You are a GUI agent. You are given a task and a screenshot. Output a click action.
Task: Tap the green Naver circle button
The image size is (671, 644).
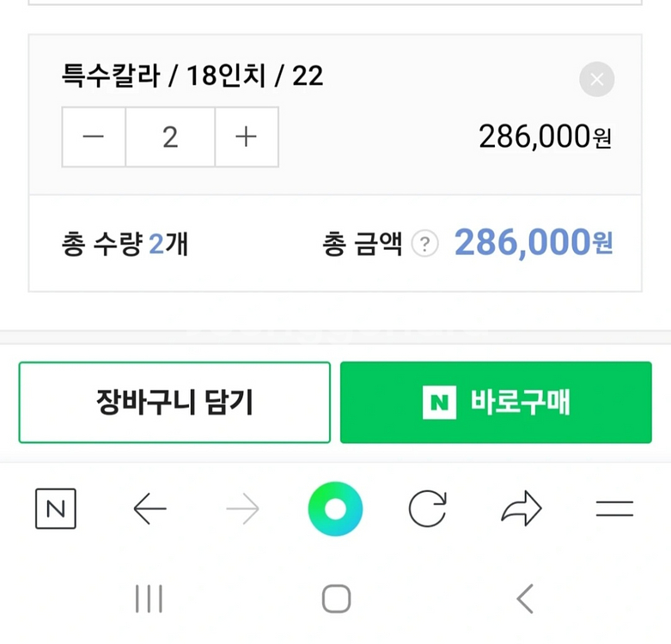coord(335,508)
